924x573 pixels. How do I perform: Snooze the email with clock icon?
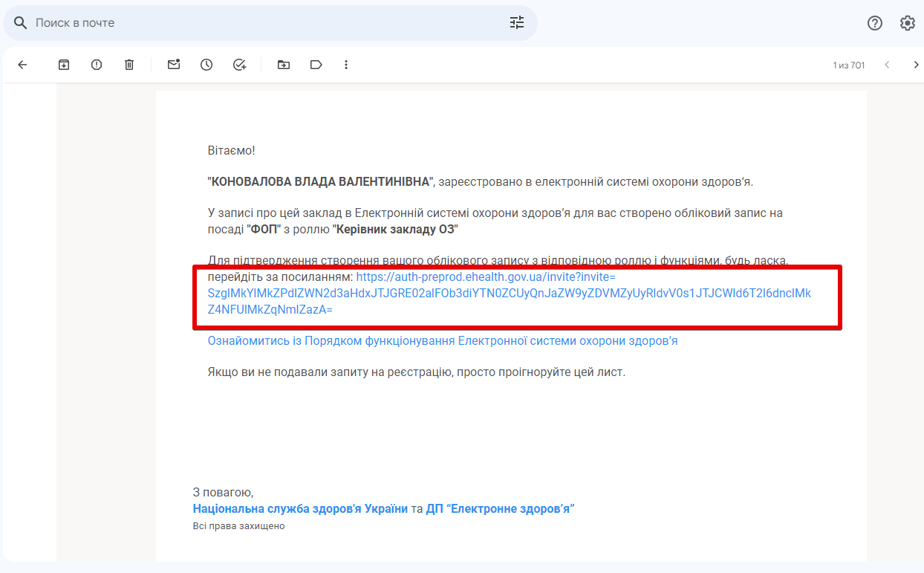[206, 65]
